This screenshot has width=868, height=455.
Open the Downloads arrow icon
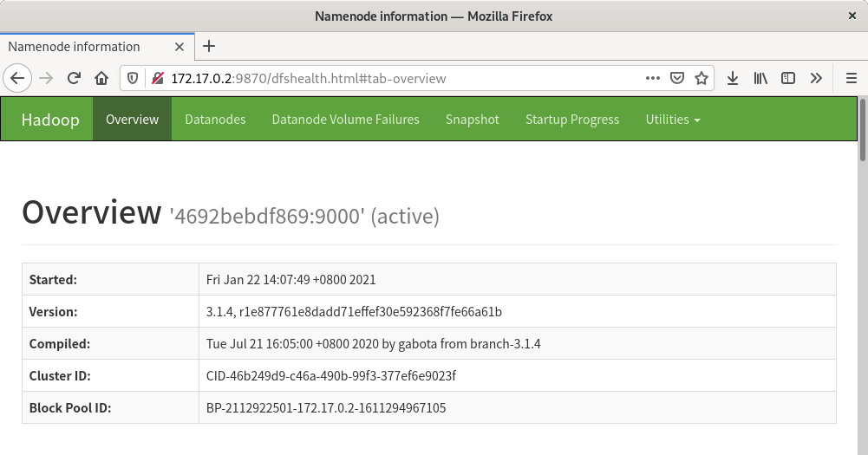(733, 78)
